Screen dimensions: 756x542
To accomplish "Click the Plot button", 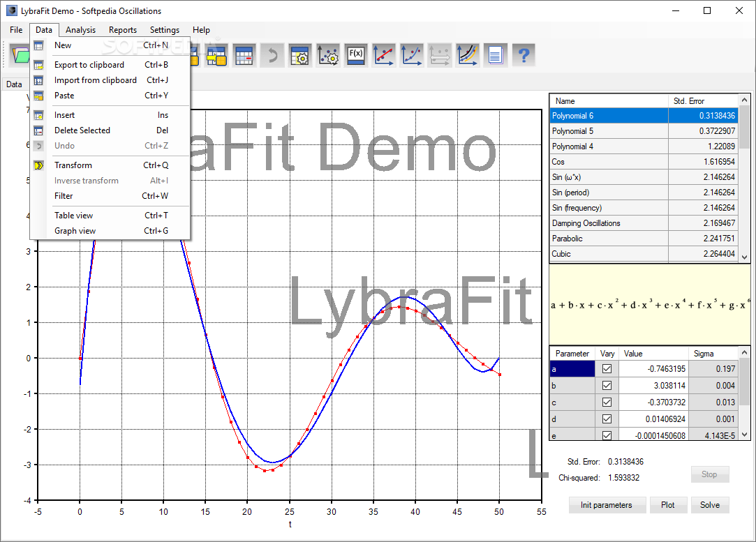I will tap(668, 505).
